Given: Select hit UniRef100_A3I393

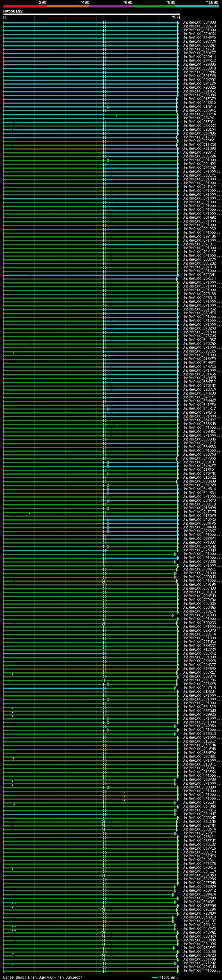Looking at the screenshot, I should (x=199, y=149).
